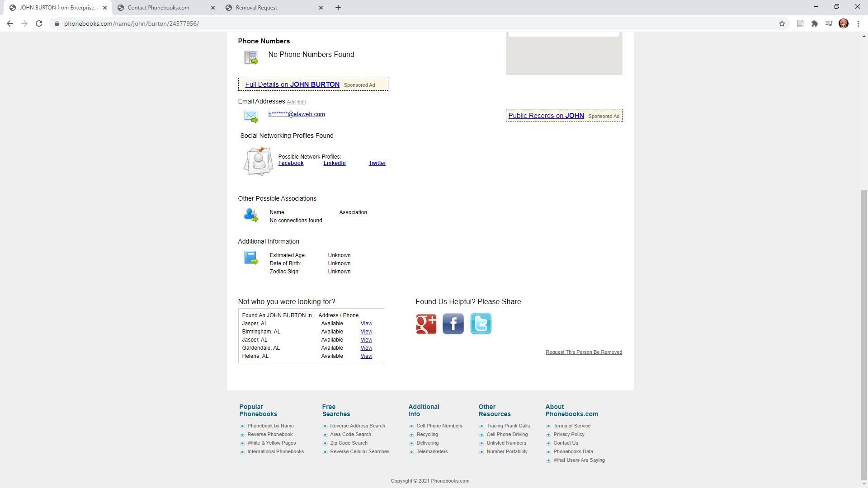The width and height of the screenshot is (868, 488).
Task: Click the social profile photo icon
Action: (x=258, y=161)
